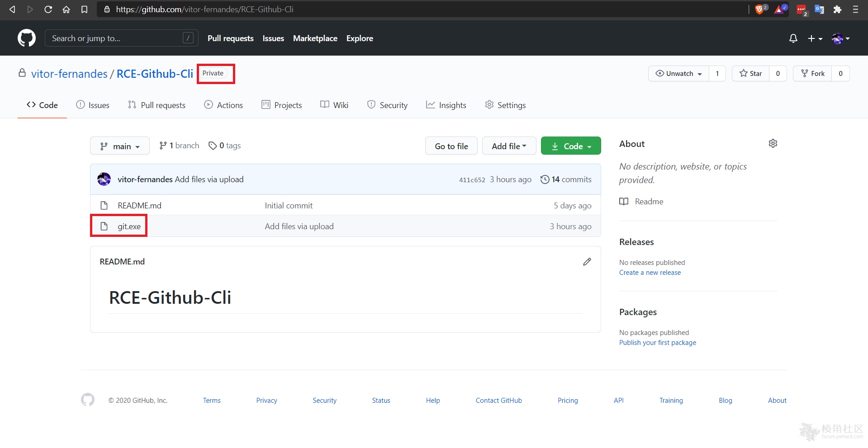Screen dimensions: 868x448
Task: Click the Brave shield icon
Action: [x=759, y=9]
